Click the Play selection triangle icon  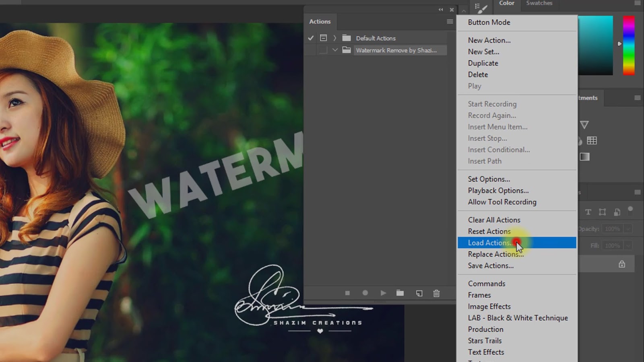[383, 293]
